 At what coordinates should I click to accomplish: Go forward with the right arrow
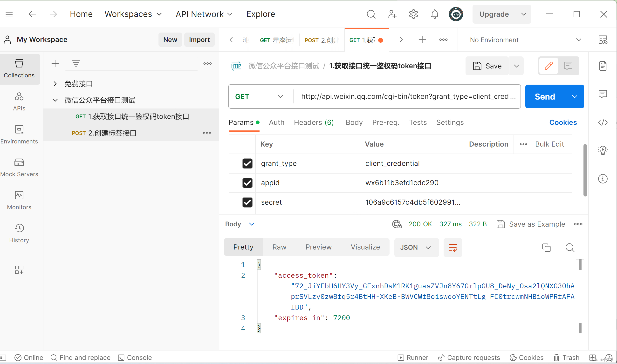coord(53,14)
